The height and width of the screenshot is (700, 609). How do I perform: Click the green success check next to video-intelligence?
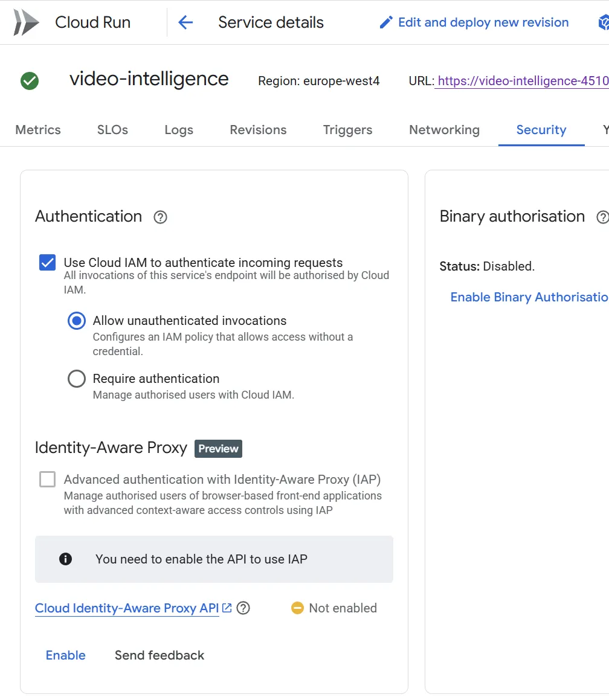point(29,80)
